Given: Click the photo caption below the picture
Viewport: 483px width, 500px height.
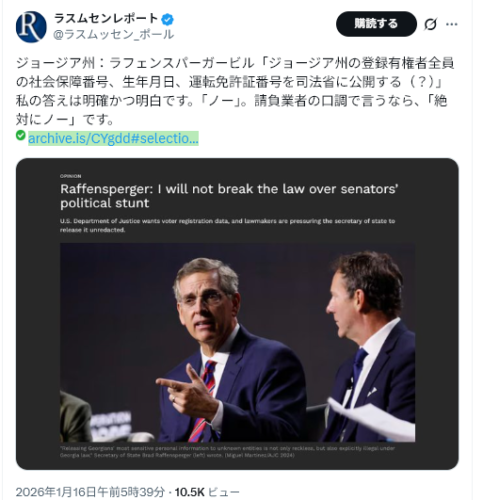Looking at the screenshot, I should tap(227, 452).
